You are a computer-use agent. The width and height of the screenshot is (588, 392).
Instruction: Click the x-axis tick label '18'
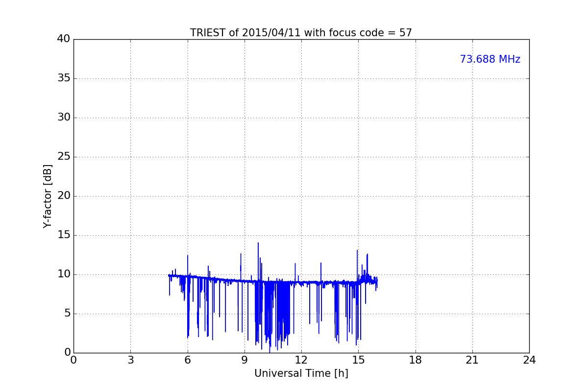click(416, 360)
